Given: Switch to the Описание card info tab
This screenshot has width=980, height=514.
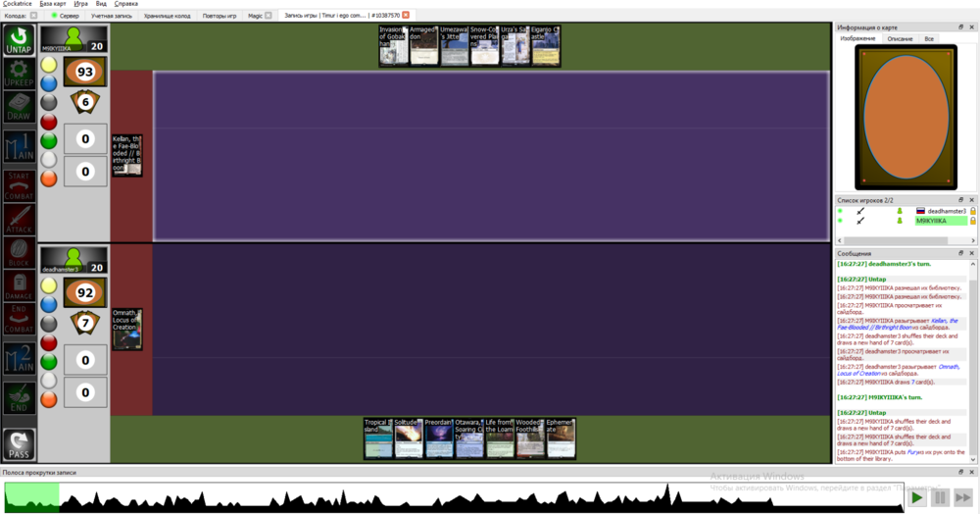Looking at the screenshot, I should 899,38.
